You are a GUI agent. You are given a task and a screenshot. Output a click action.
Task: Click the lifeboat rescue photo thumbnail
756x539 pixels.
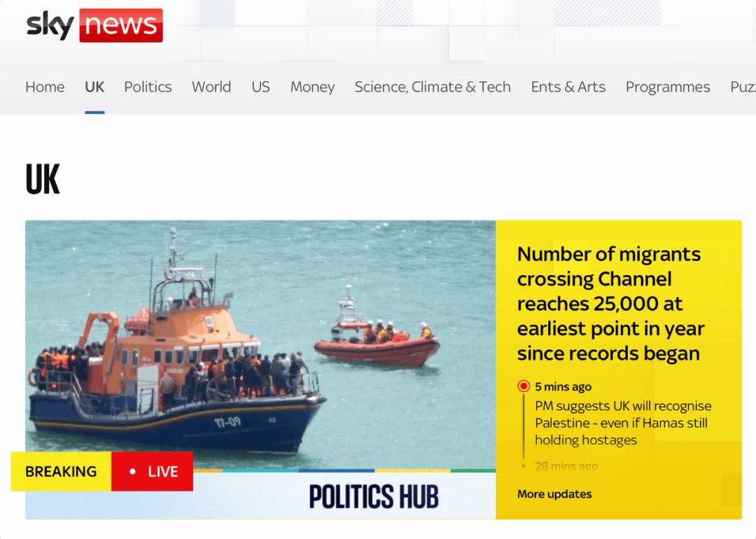pos(260,344)
